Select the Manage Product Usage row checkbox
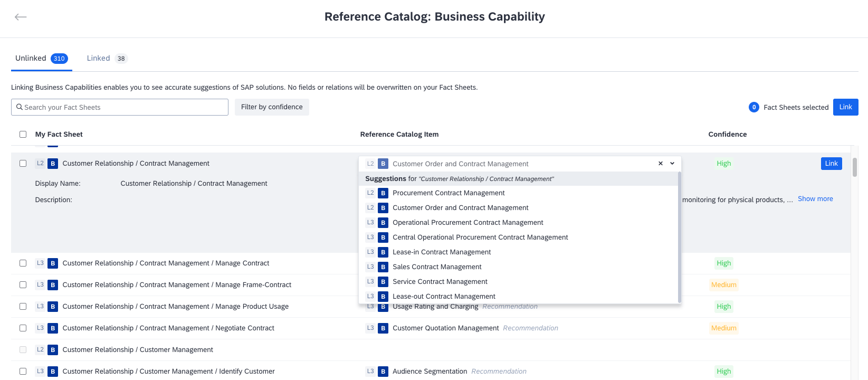The height and width of the screenshot is (380, 868). (23, 307)
